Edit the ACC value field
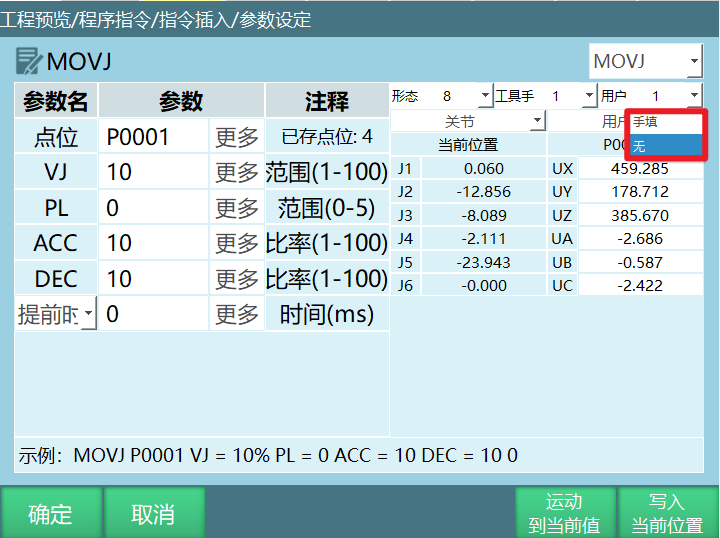This screenshot has height=538, width=720. [x=154, y=243]
